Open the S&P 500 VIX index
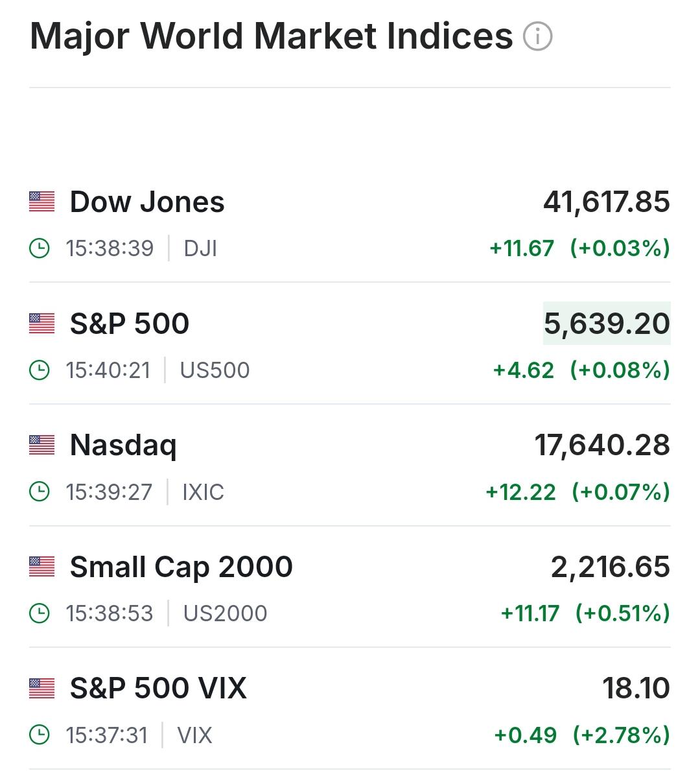This screenshot has width=700, height=771. pos(158,688)
